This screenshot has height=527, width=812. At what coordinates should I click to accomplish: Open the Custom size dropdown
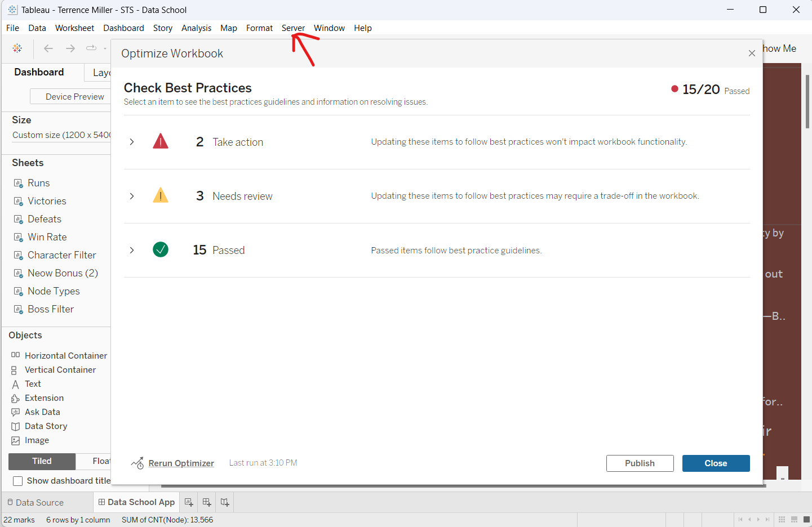click(61, 135)
